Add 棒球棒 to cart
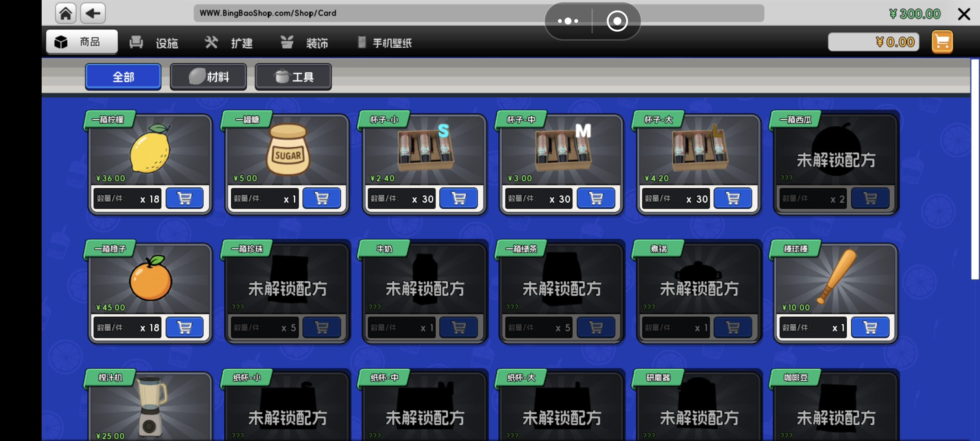This screenshot has width=980, height=441. 870,327
